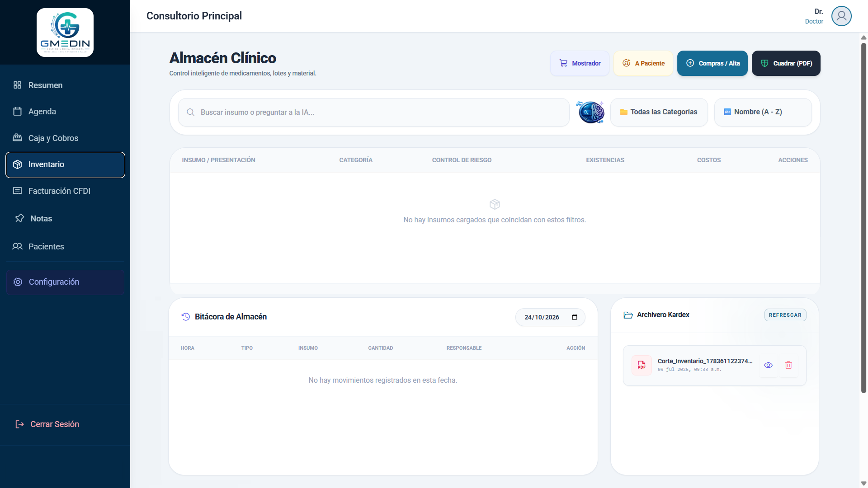The width and height of the screenshot is (868, 488).
Task: View the Corte_Inventario PDF with eye icon
Action: [x=768, y=365]
